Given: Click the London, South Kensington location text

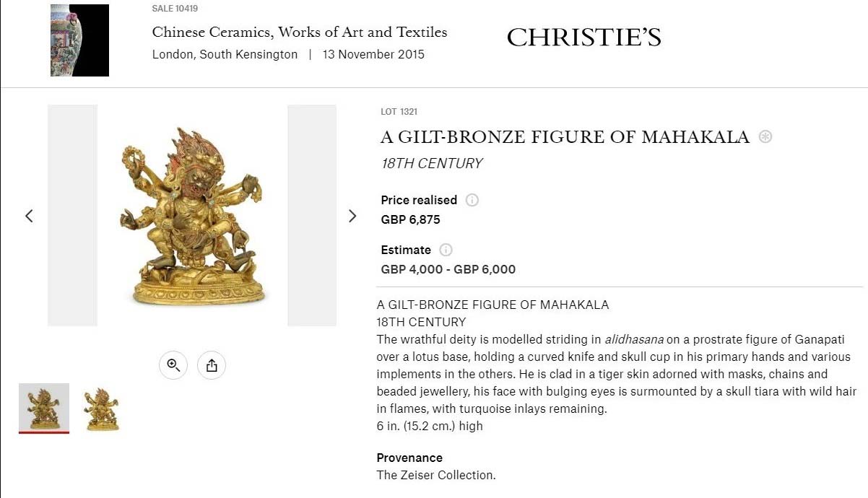Looking at the screenshot, I should tap(225, 54).
